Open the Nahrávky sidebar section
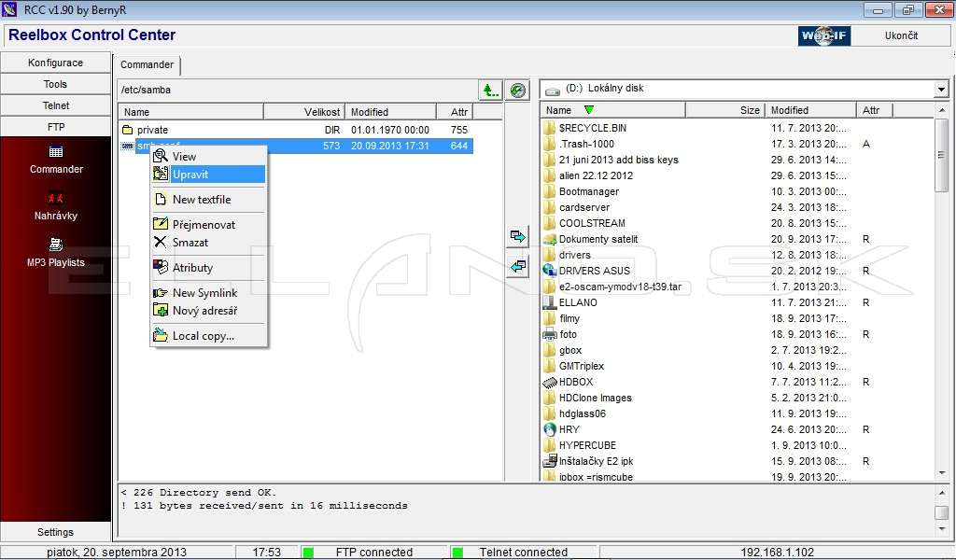This screenshot has height=560, width=956. pyautogui.click(x=56, y=207)
